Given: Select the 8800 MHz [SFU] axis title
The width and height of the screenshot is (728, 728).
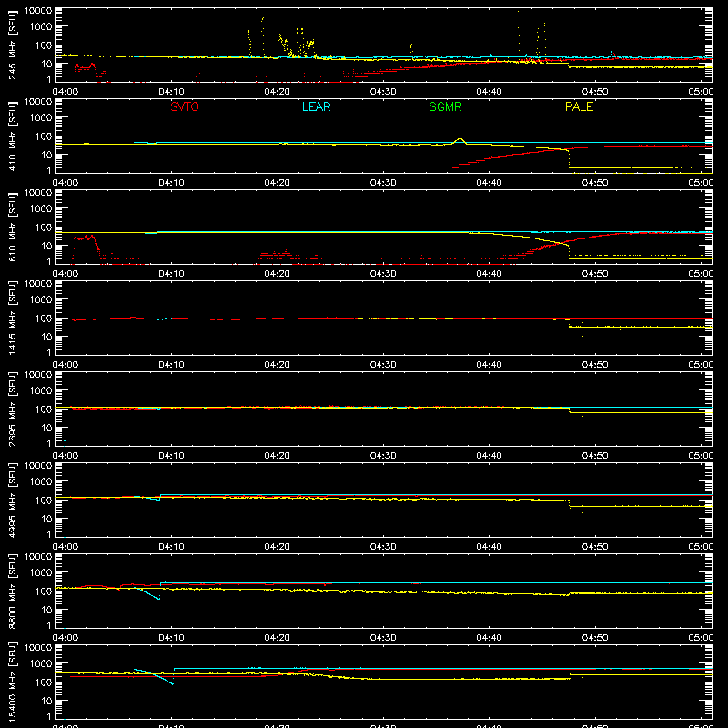Looking at the screenshot, I should tap(12, 591).
